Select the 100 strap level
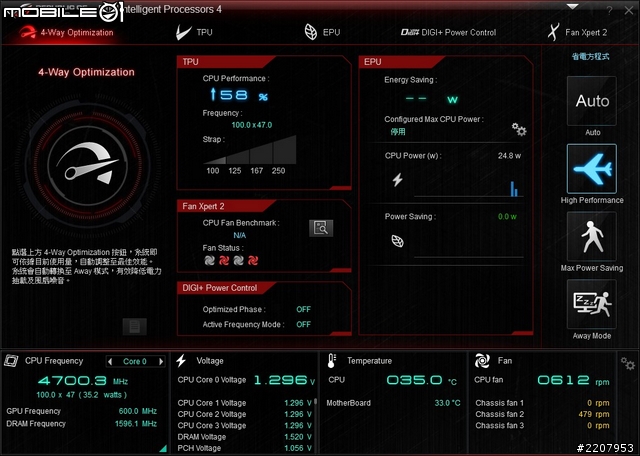This screenshot has height=456, width=640. [213, 171]
